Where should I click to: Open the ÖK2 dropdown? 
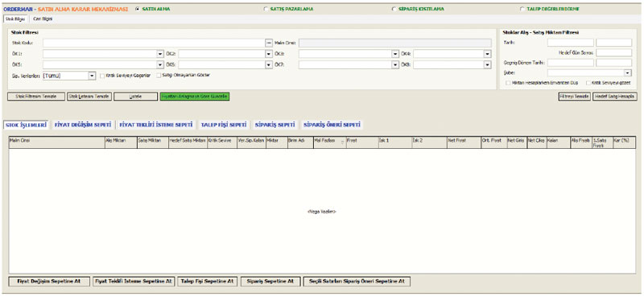point(269,54)
